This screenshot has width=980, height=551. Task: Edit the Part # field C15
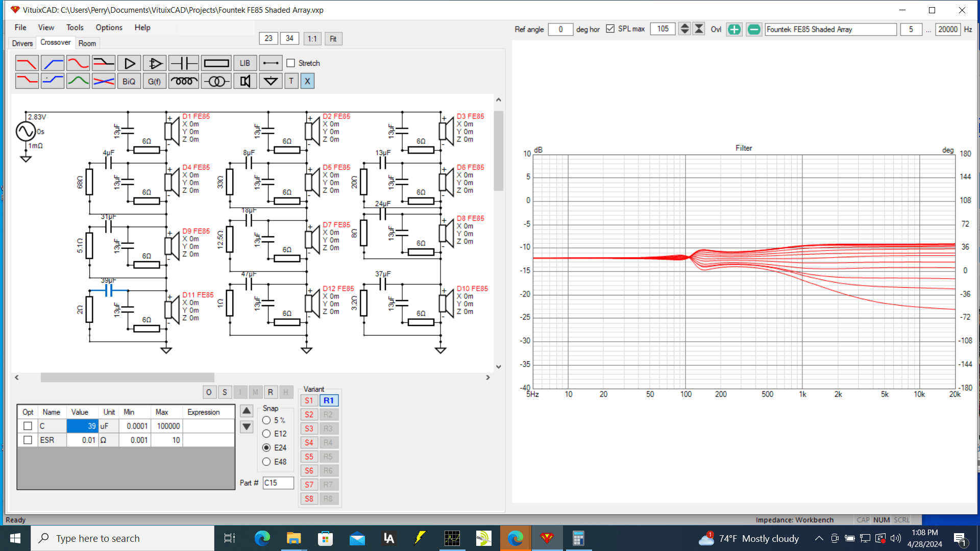point(278,483)
